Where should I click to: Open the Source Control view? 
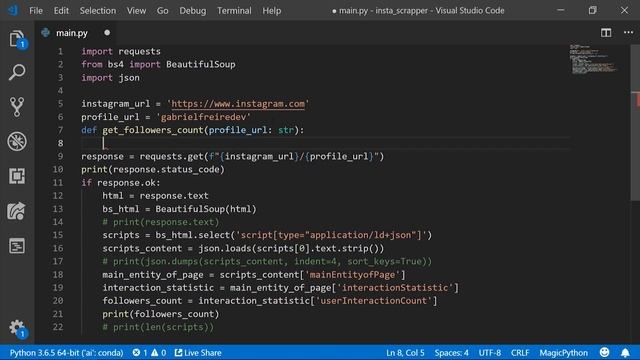click(x=17, y=107)
